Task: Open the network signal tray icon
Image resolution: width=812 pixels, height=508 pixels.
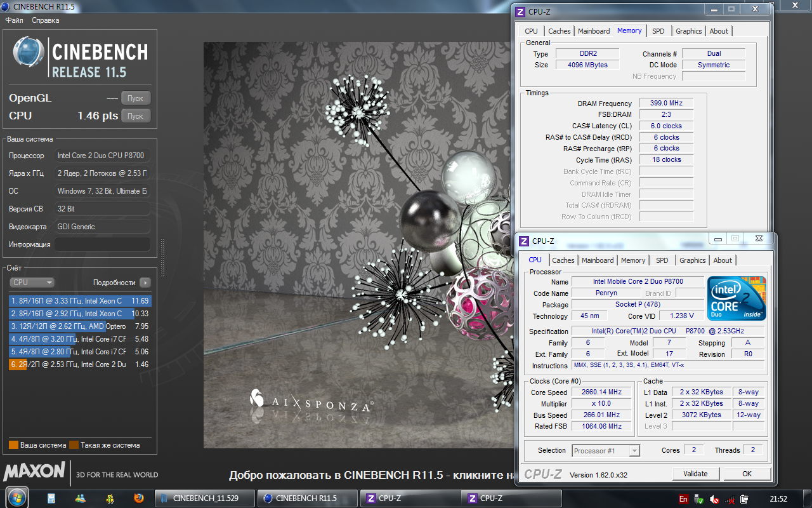Action: click(x=730, y=499)
